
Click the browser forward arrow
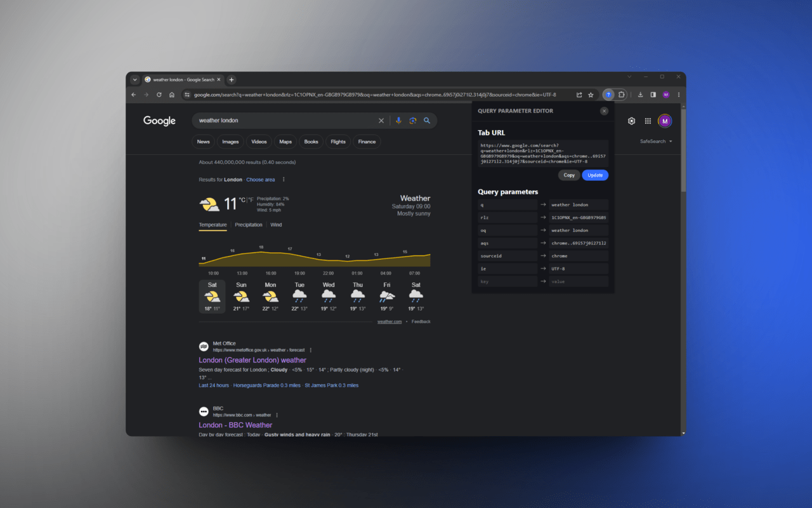tap(146, 95)
